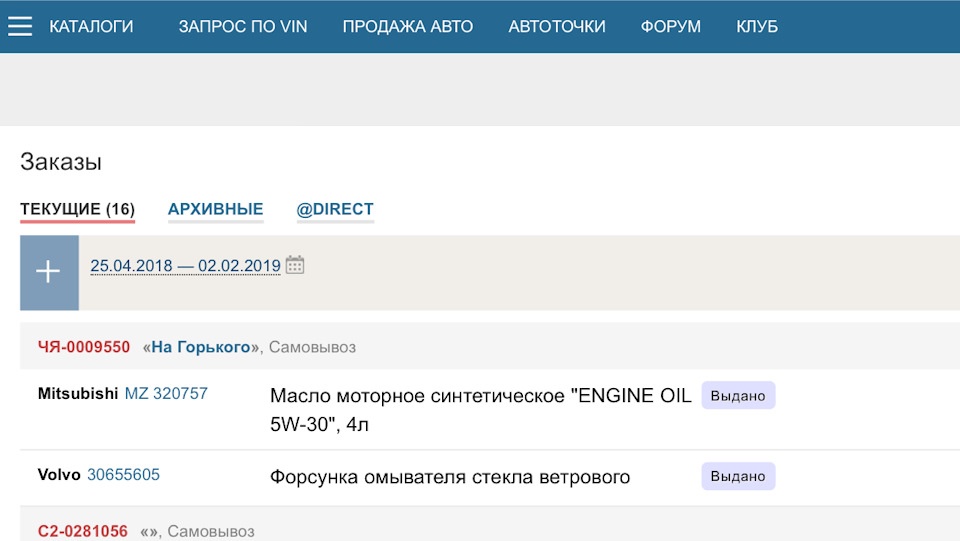This screenshot has height=541, width=960.
Task: Open part number MZ 320757
Action: pos(166,394)
